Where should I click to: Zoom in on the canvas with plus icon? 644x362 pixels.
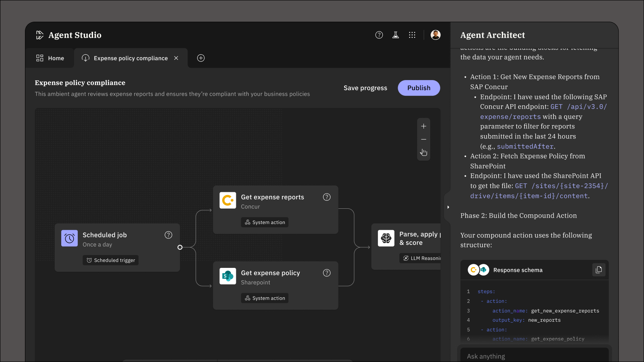(x=423, y=126)
